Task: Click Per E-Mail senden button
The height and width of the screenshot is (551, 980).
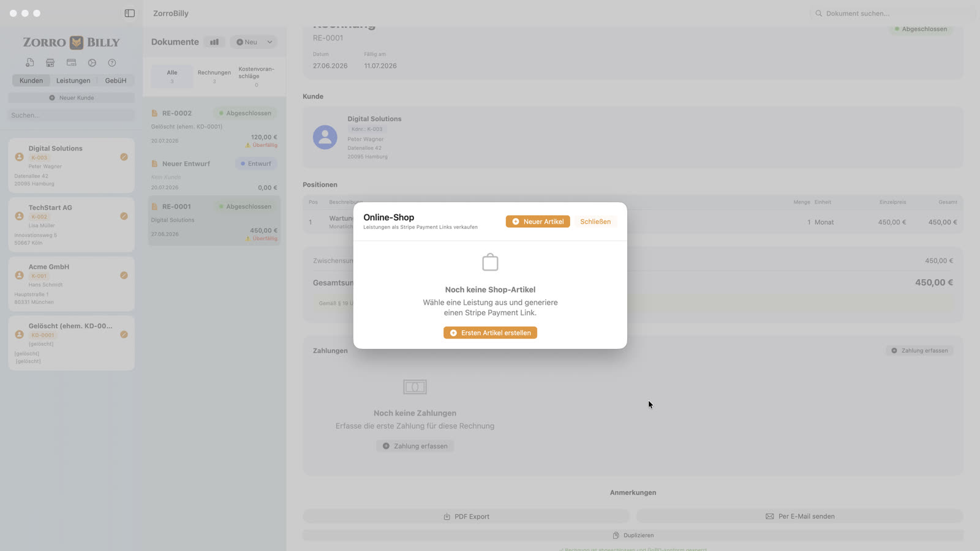Action: pyautogui.click(x=800, y=517)
